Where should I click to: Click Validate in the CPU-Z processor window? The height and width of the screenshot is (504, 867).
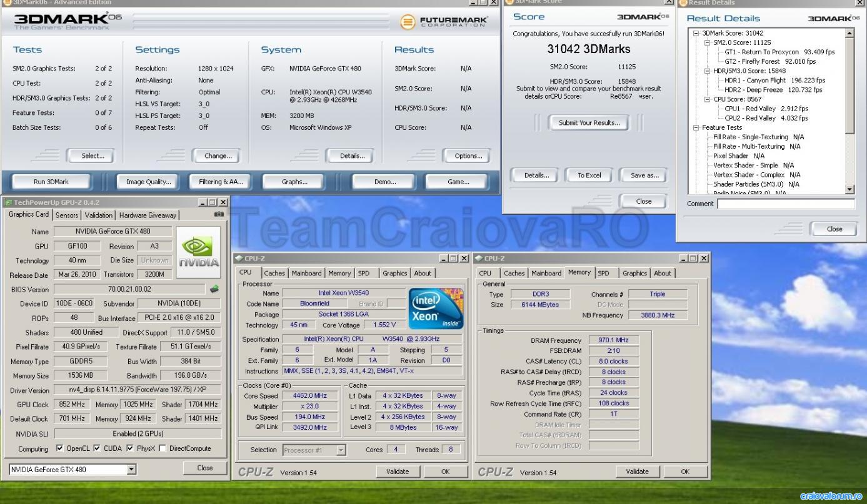pyautogui.click(x=398, y=472)
